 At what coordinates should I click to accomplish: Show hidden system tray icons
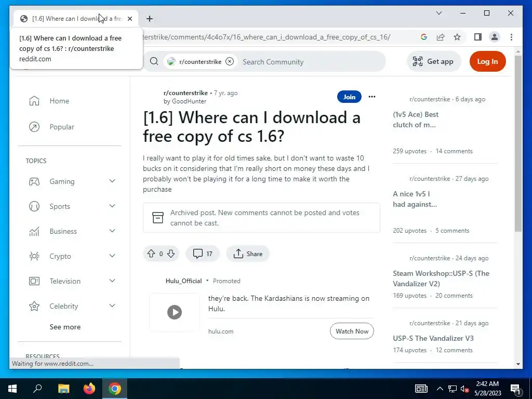pos(440,389)
